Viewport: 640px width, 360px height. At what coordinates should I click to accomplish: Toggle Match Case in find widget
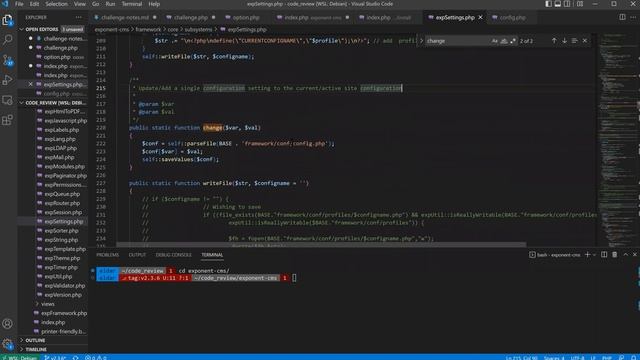[x=495, y=41]
